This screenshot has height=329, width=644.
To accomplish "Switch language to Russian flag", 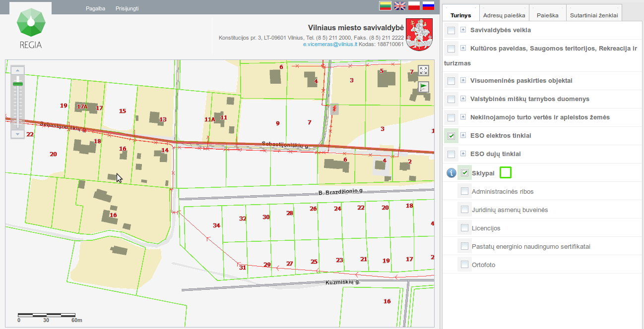I will pyautogui.click(x=428, y=5).
